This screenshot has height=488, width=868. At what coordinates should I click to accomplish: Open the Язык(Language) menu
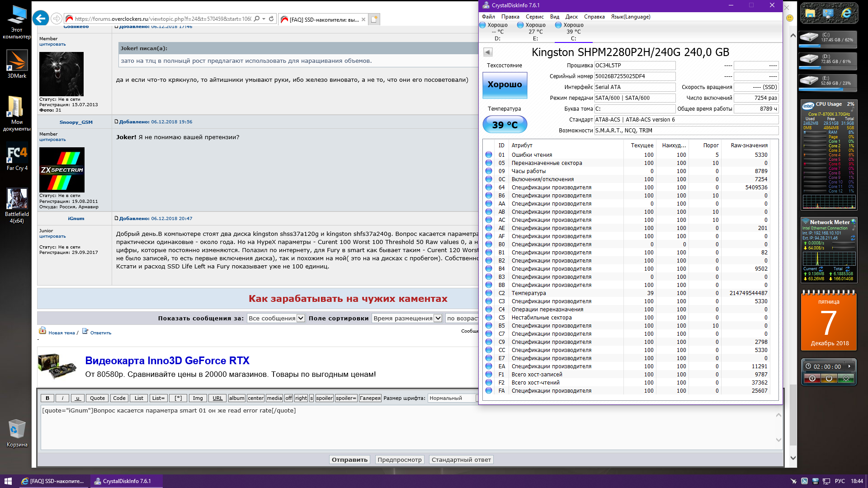coord(630,17)
